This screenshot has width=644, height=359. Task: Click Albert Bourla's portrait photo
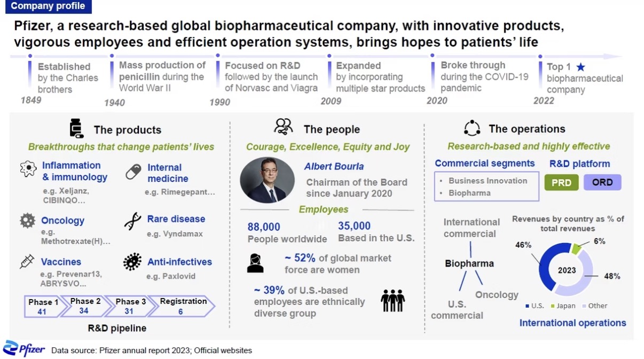(267, 180)
